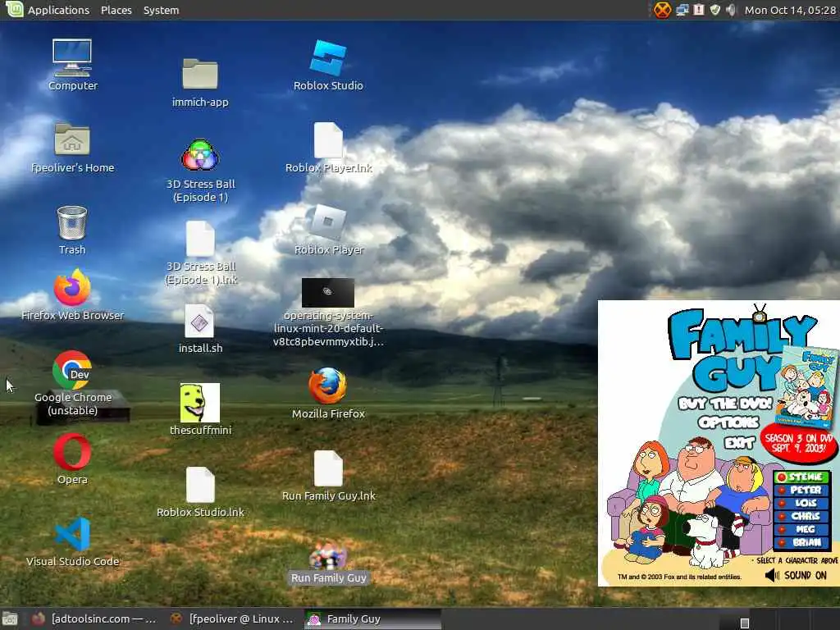840x630 pixels.
Task: Click the orange X tray icon
Action: (x=662, y=10)
